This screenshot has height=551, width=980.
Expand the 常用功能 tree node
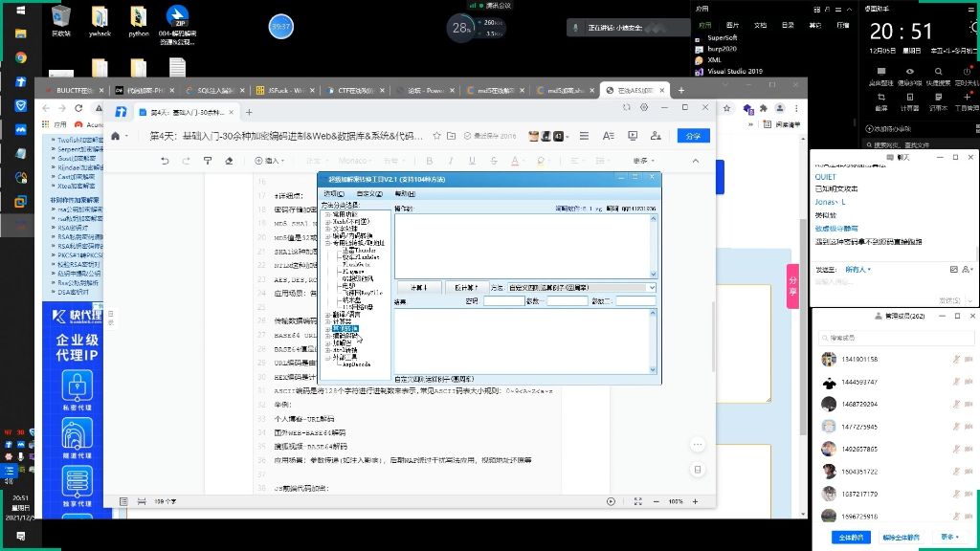pyautogui.click(x=327, y=215)
